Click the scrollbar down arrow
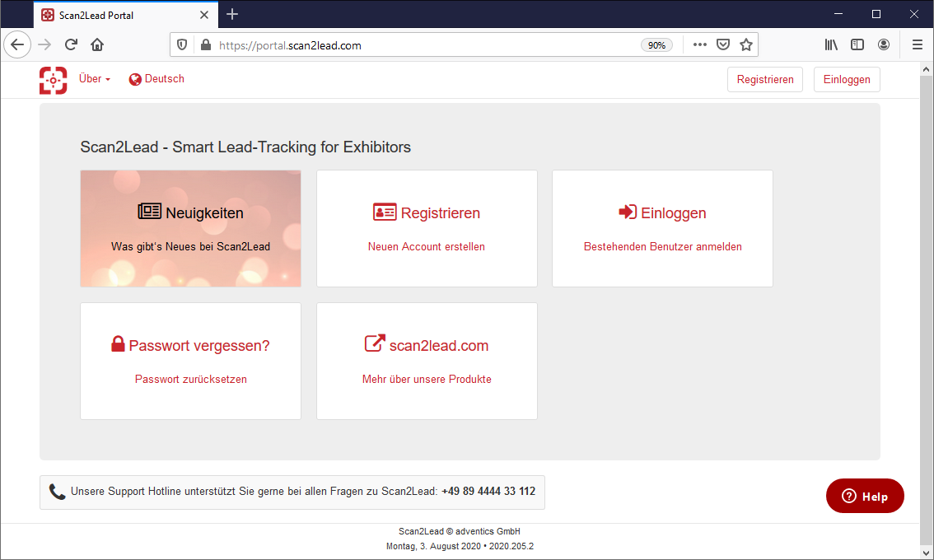The width and height of the screenshot is (934, 560). 927,553
